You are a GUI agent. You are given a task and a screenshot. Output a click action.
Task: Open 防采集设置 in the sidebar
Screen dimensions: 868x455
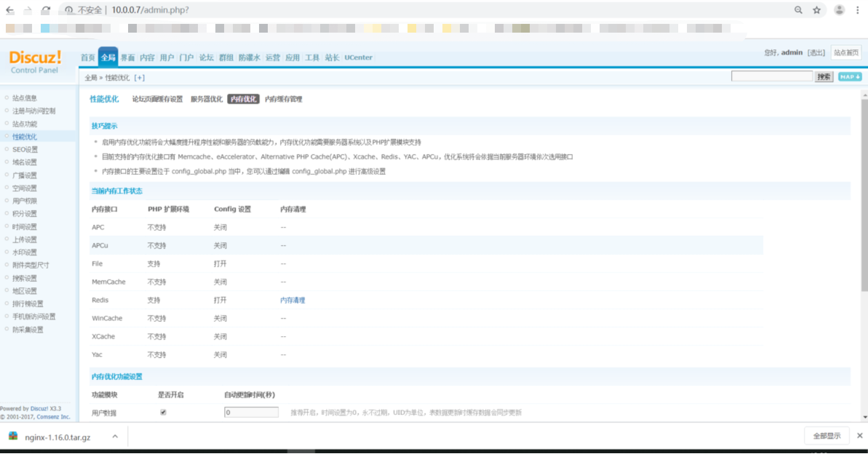point(28,330)
